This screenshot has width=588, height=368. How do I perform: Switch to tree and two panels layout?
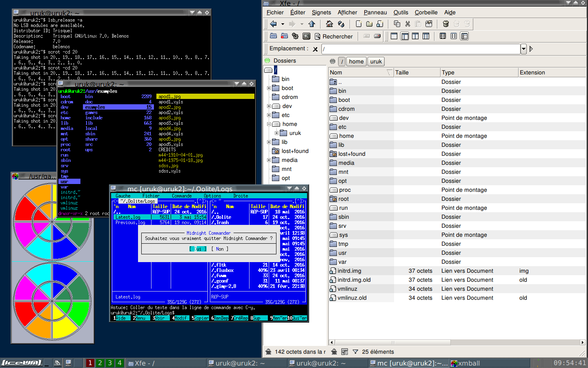point(426,36)
